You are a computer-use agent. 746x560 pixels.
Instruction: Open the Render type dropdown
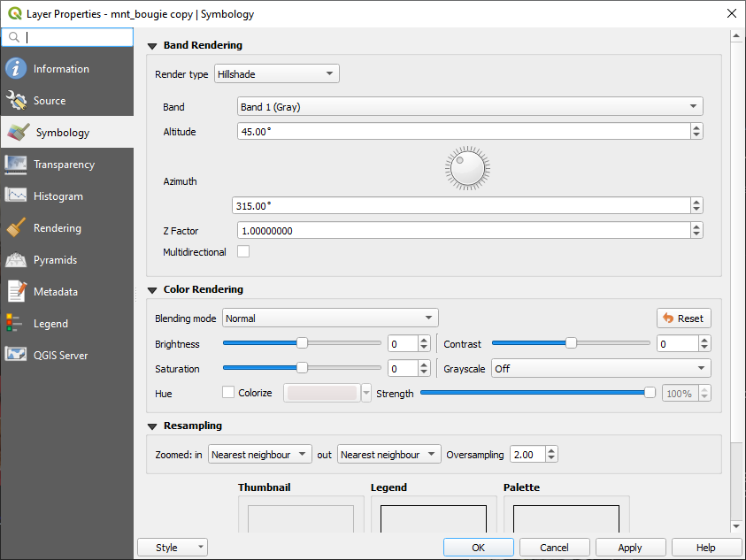[x=277, y=74]
